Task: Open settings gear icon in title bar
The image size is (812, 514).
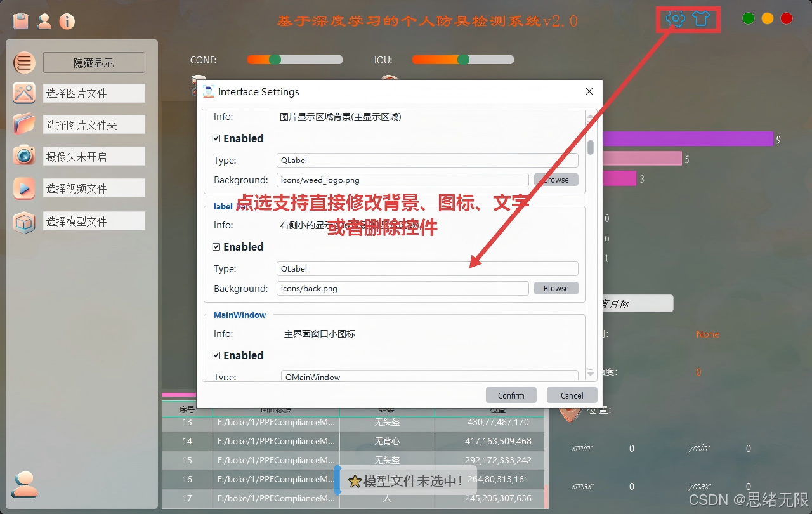Action: 676,18
